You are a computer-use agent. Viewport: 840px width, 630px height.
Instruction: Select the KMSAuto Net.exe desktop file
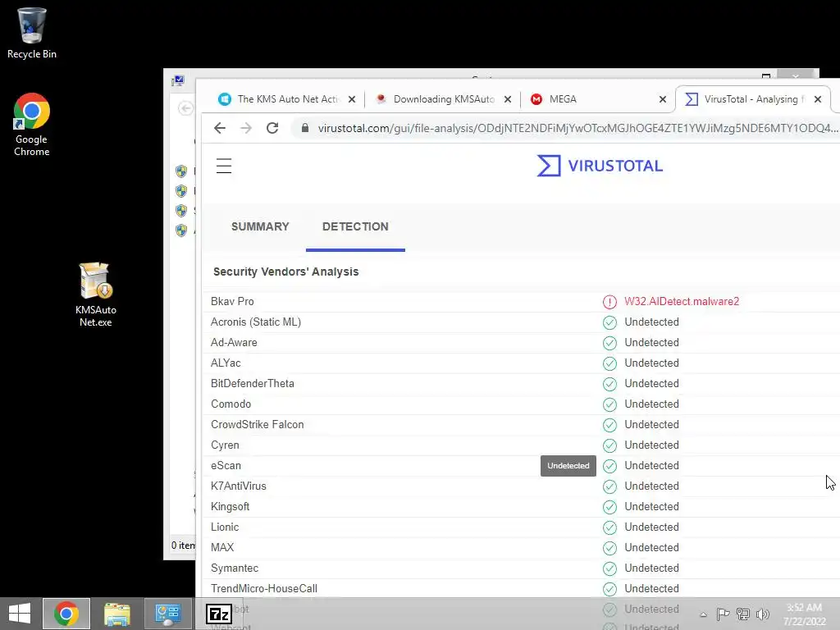(95, 294)
